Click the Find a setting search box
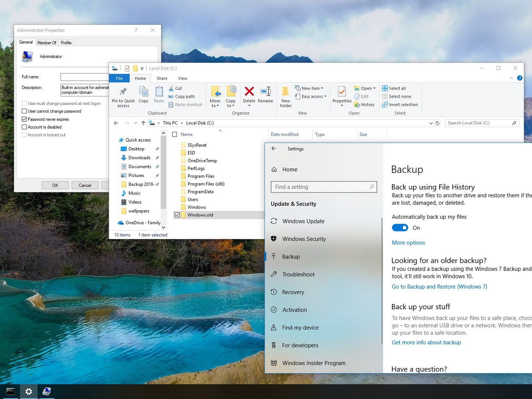This screenshot has width=532, height=399. tap(324, 187)
